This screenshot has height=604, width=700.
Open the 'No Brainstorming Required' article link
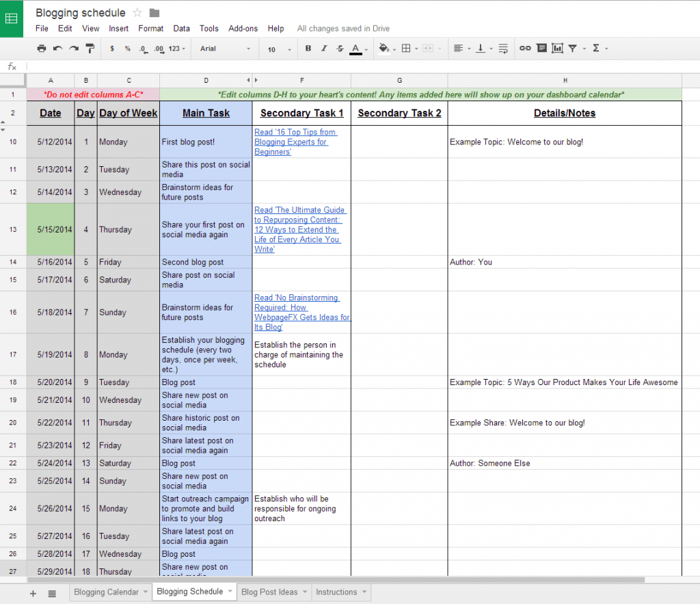click(x=301, y=313)
